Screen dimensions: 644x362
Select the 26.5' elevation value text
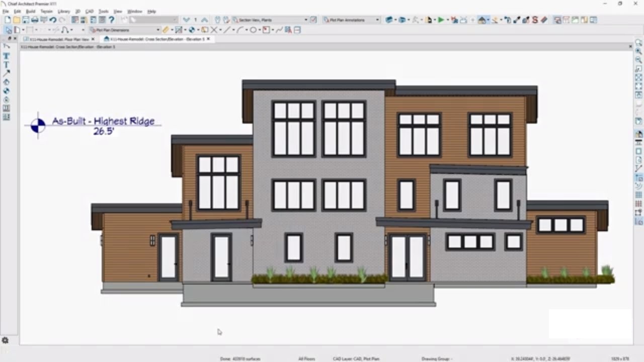point(103,131)
